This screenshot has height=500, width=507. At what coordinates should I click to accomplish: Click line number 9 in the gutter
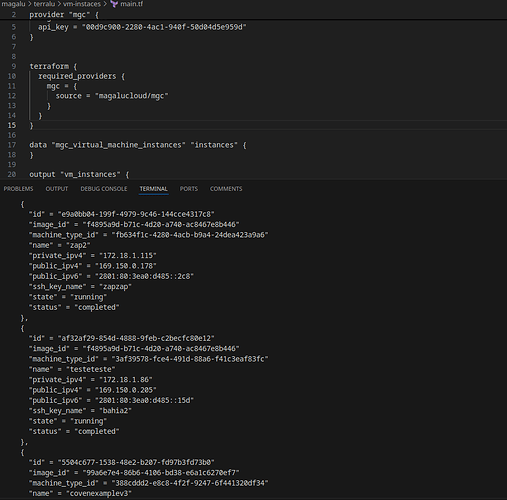coord(14,66)
